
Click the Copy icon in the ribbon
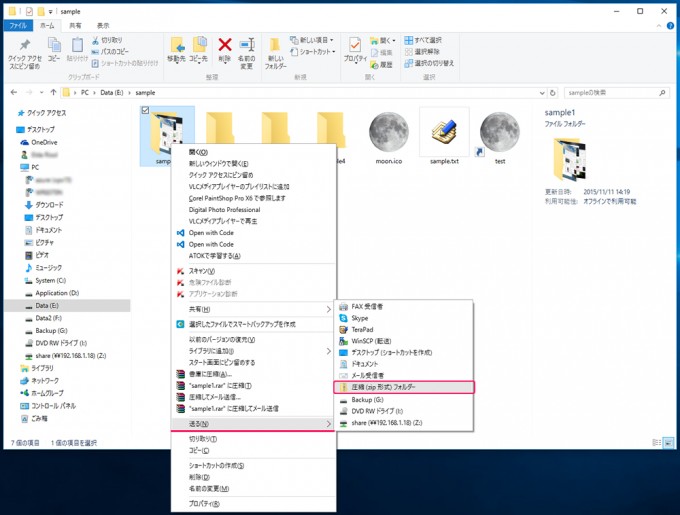pyautogui.click(x=54, y=45)
